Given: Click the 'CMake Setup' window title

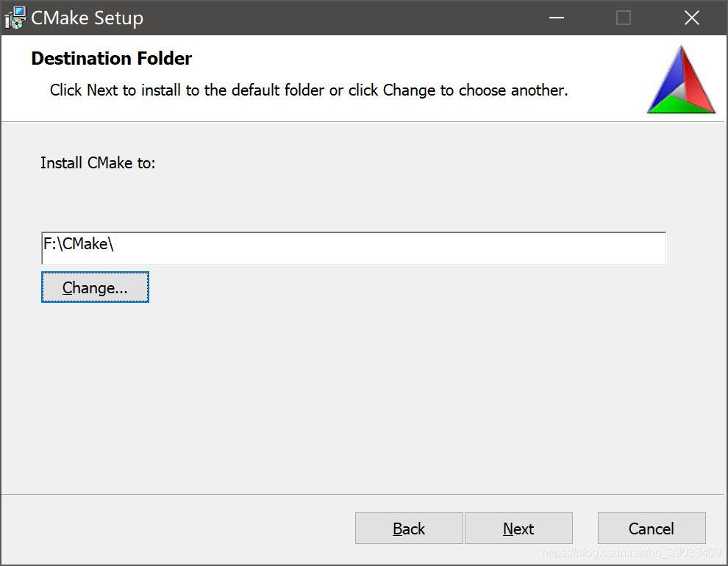Looking at the screenshot, I should pyautogui.click(x=88, y=18).
